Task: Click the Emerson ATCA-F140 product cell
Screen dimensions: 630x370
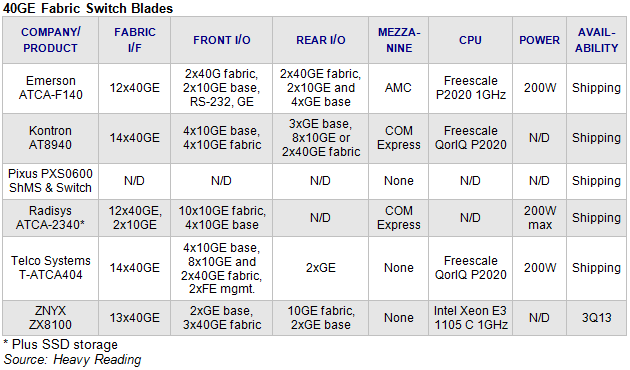Action: click(x=50, y=88)
